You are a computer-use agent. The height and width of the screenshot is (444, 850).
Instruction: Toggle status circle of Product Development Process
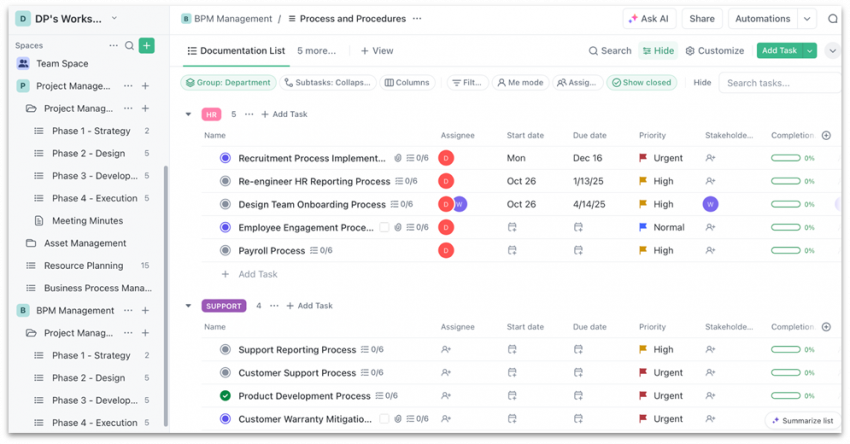pyautogui.click(x=225, y=396)
